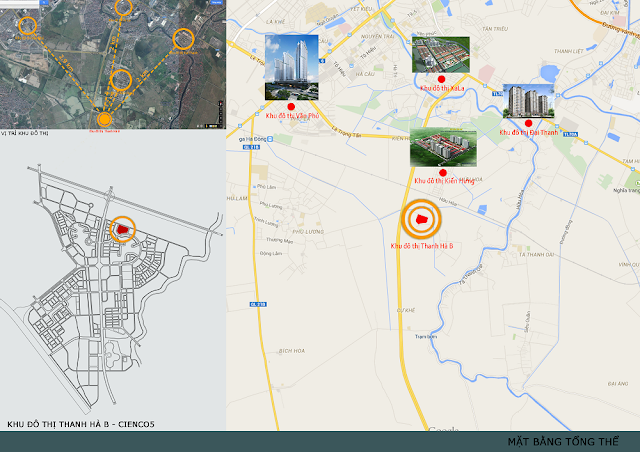This screenshot has height=452, width=640.
Task: Click the orange circle in the satellite map's top-left corner
Action: click(x=27, y=26)
